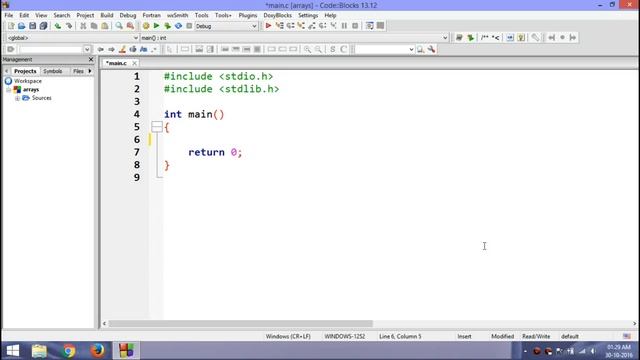Redo the edit via toolbar arrow
The image size is (640, 360).
pos(69,26)
